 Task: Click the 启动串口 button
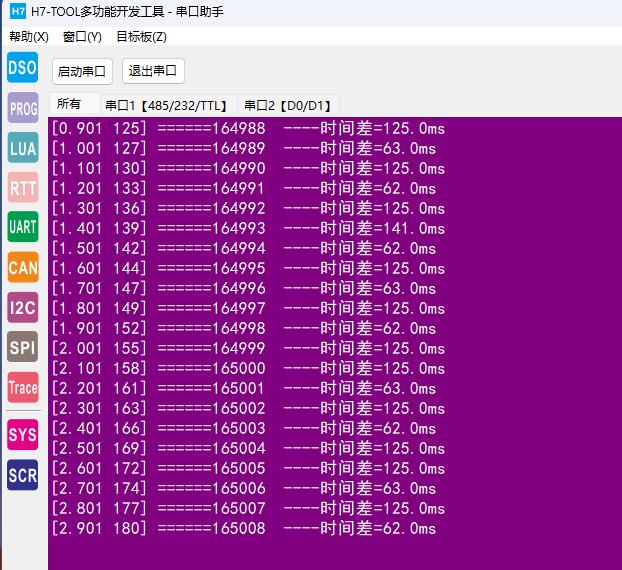tap(82, 71)
